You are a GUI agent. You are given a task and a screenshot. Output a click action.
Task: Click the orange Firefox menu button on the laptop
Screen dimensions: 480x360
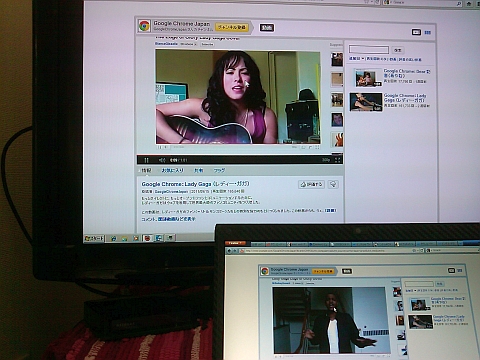tap(235, 243)
